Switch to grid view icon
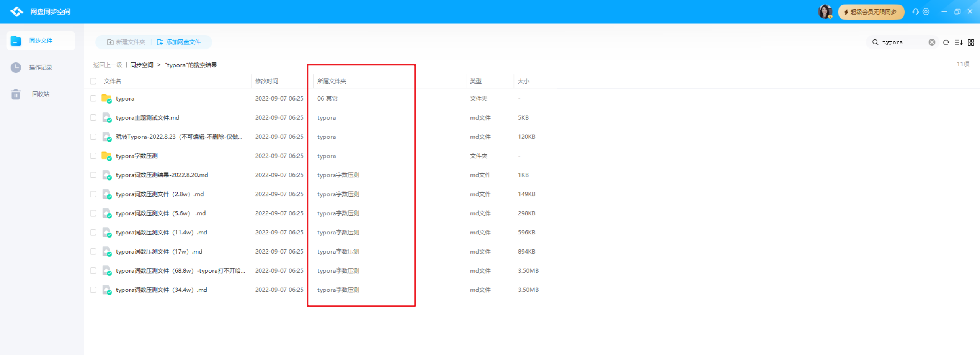 pyautogui.click(x=971, y=42)
